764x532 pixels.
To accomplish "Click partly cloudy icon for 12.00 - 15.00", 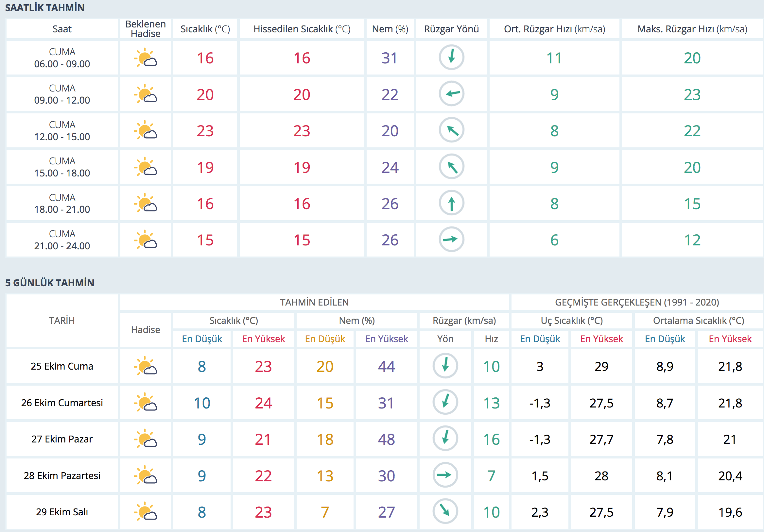I will (146, 130).
